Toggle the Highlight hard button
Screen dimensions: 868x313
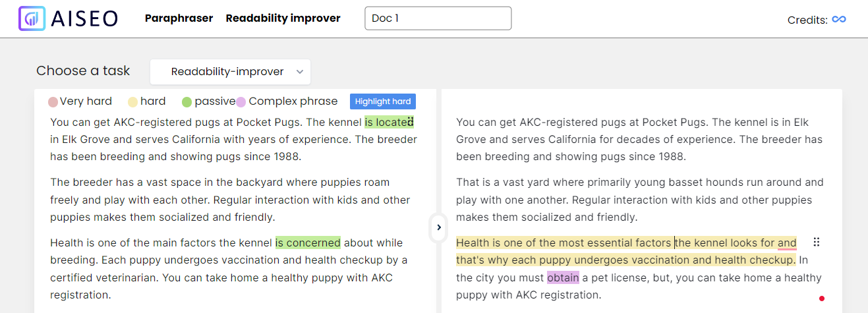tap(383, 101)
